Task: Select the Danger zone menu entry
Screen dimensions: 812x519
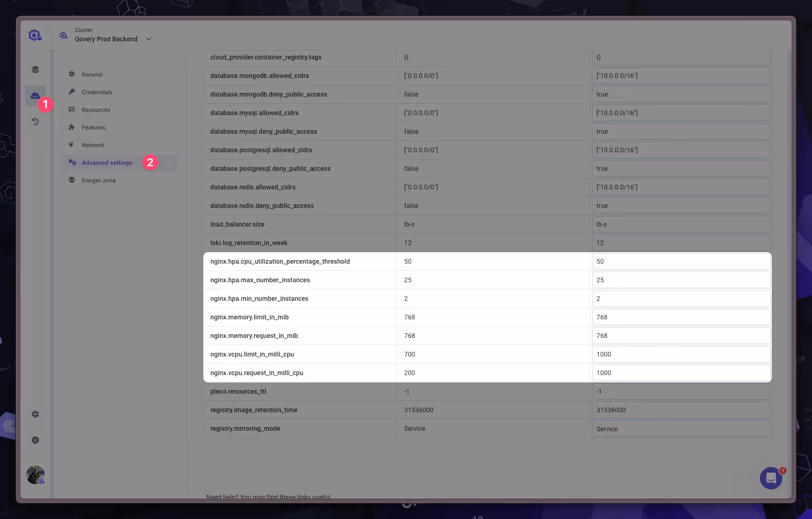Action: (98, 180)
